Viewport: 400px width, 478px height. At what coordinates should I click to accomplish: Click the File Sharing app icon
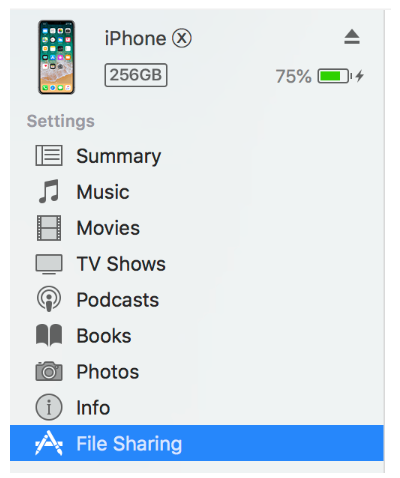coord(49,443)
